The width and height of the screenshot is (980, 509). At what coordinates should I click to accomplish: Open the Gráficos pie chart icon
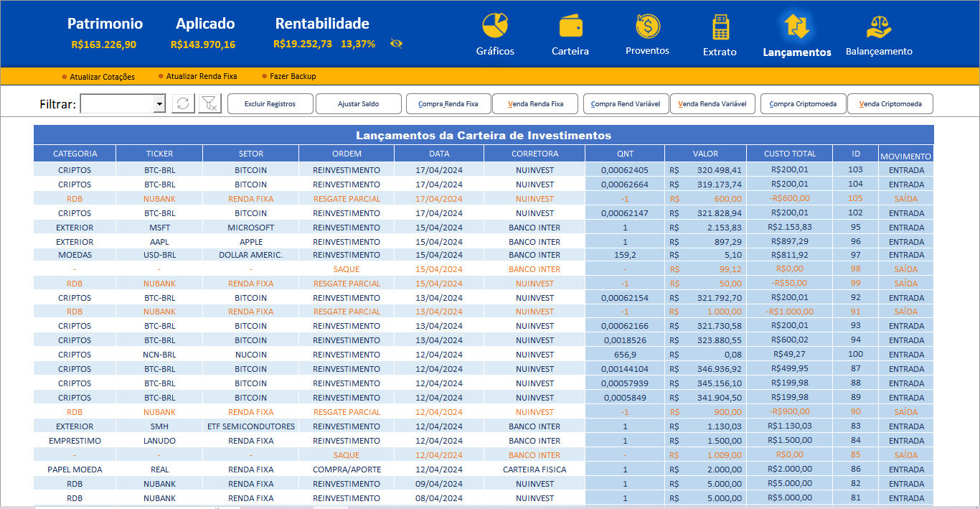[x=495, y=27]
